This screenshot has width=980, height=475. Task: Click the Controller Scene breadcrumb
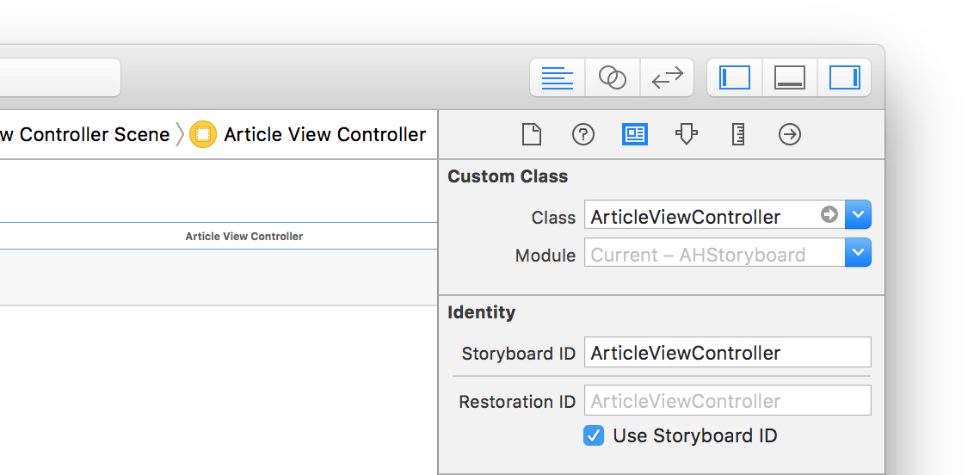(x=86, y=135)
